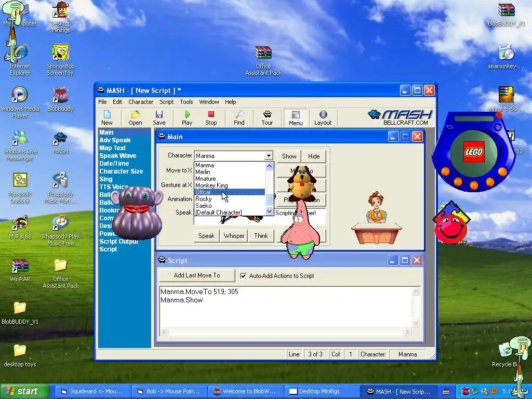This screenshot has height=399, width=532.
Task: Choose Merlin in the character list
Action: point(229,172)
